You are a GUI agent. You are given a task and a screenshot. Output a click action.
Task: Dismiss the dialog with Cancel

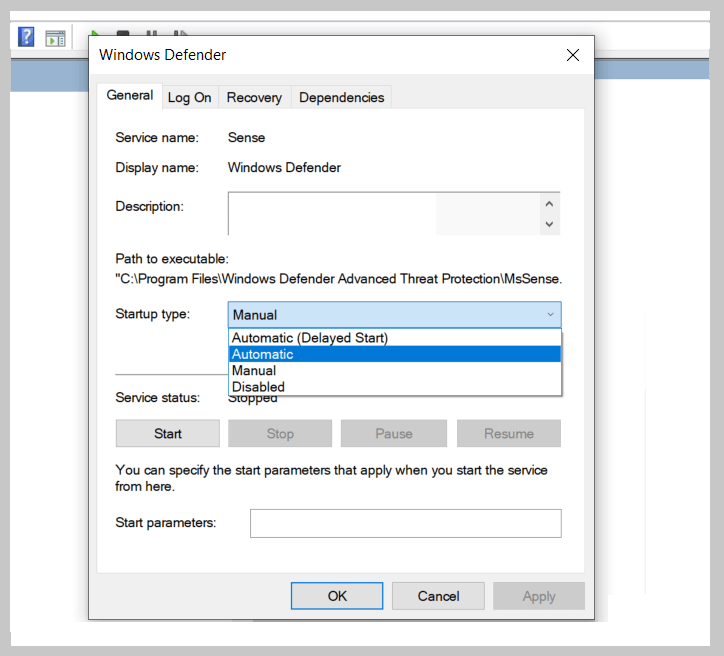point(438,596)
